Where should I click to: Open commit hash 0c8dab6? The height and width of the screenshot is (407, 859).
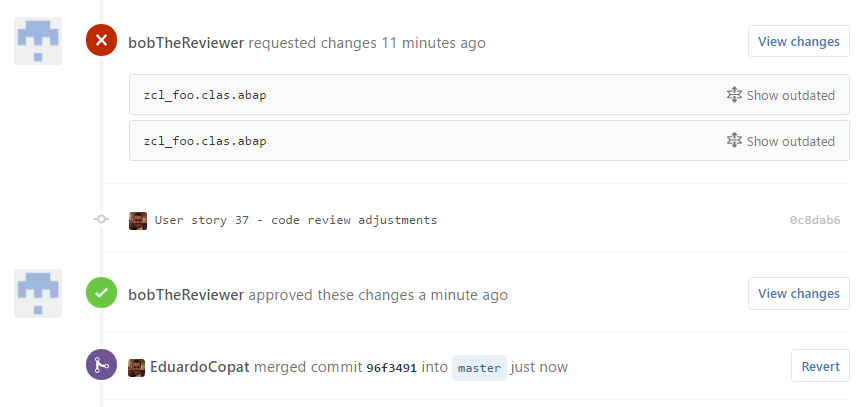click(815, 220)
